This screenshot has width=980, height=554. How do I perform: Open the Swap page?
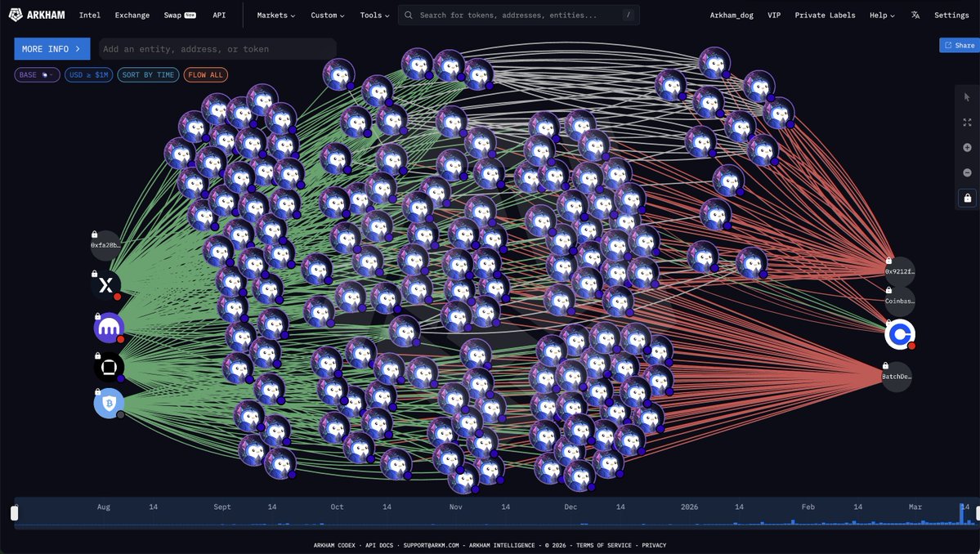(x=179, y=15)
